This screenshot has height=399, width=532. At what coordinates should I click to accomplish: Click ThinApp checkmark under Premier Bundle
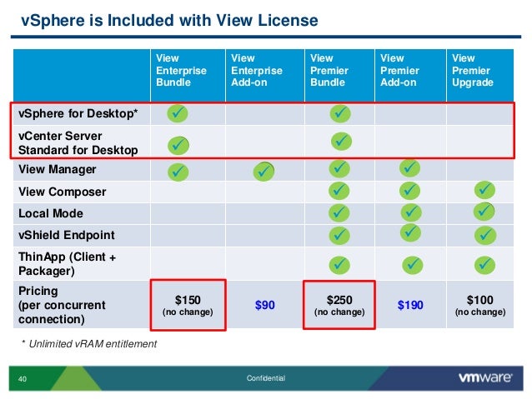[x=339, y=265]
